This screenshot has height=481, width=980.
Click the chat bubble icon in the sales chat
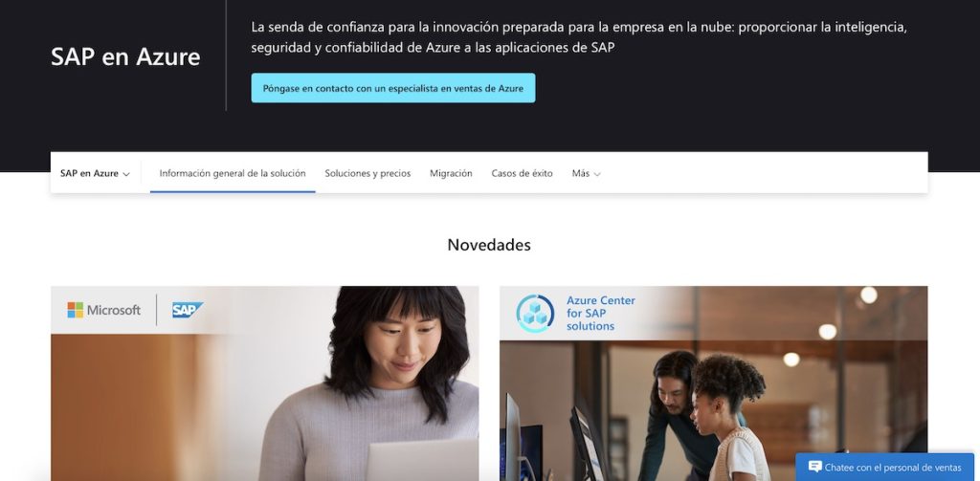(x=814, y=467)
